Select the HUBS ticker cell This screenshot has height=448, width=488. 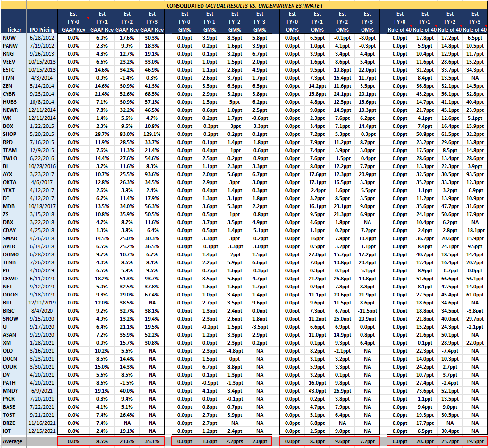14,102
